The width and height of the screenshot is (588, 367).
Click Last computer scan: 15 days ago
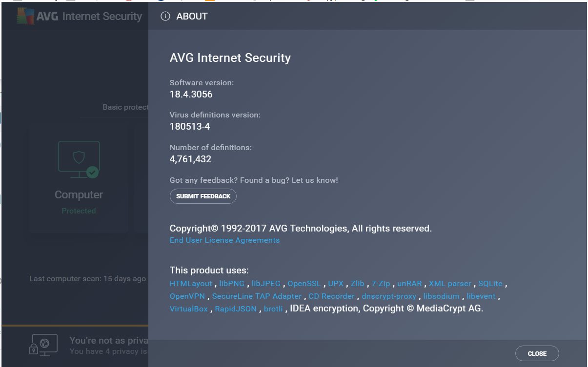tap(88, 279)
